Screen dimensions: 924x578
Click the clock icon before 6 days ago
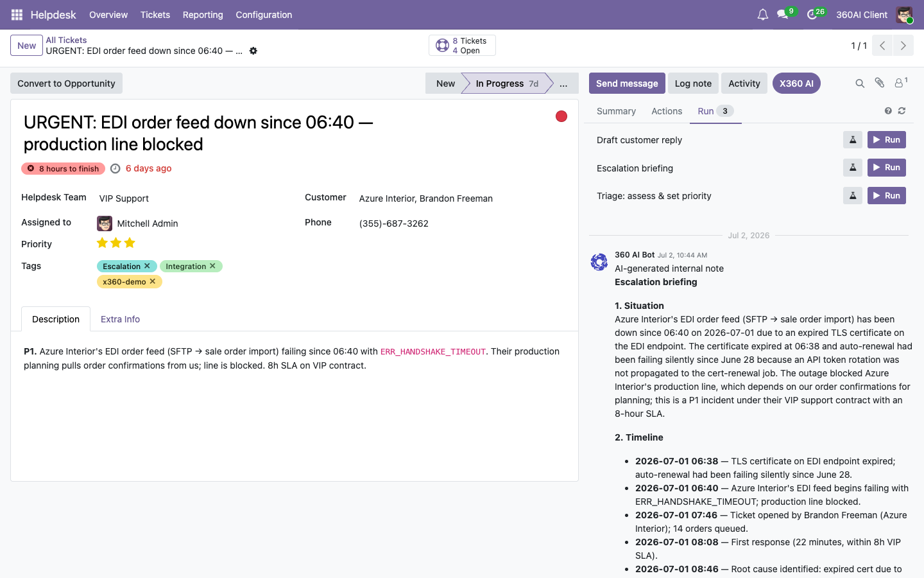tap(116, 168)
